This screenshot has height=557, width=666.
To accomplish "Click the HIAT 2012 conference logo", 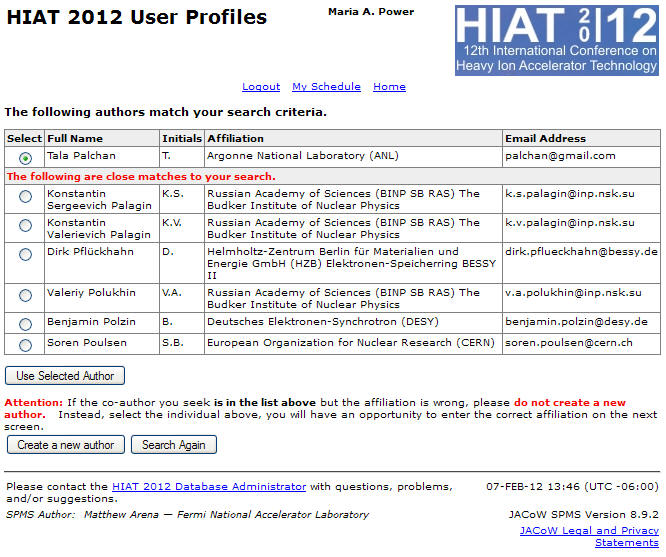I will 556,40.
